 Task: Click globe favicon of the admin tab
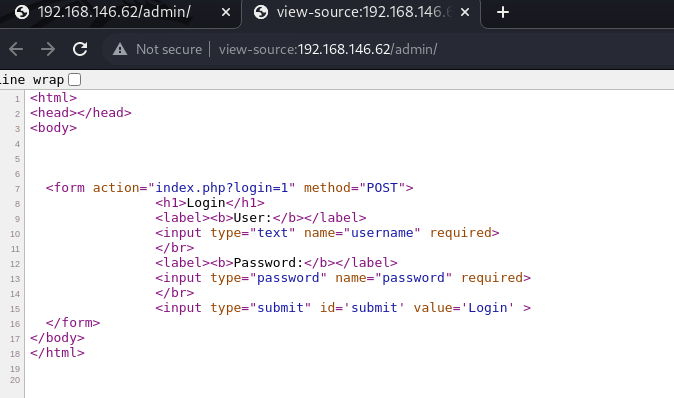coord(21,12)
